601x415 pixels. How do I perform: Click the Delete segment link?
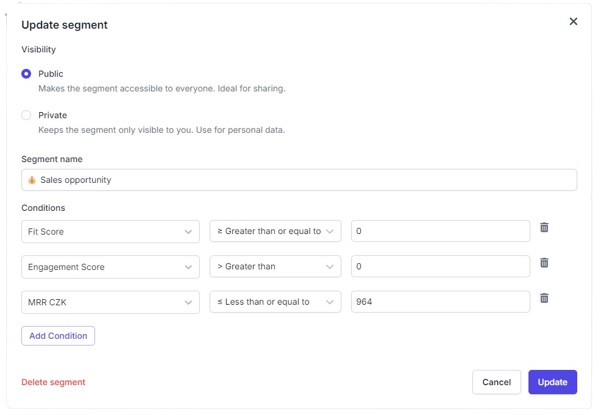coord(53,382)
